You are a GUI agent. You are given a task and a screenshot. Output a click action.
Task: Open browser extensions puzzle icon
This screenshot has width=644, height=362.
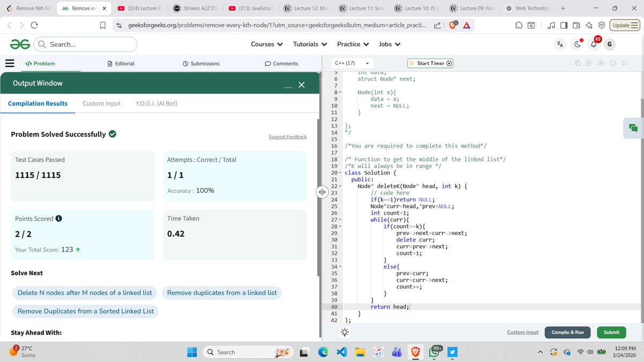coord(518,25)
